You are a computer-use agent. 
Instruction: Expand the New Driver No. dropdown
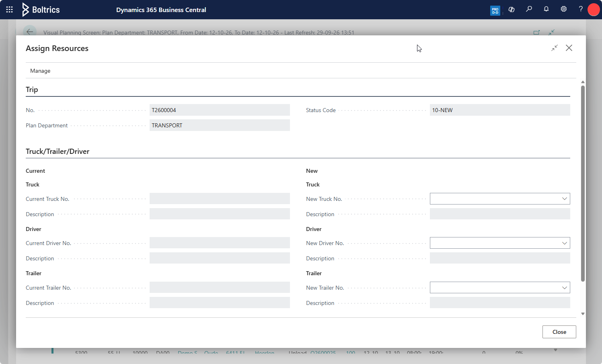point(565,243)
